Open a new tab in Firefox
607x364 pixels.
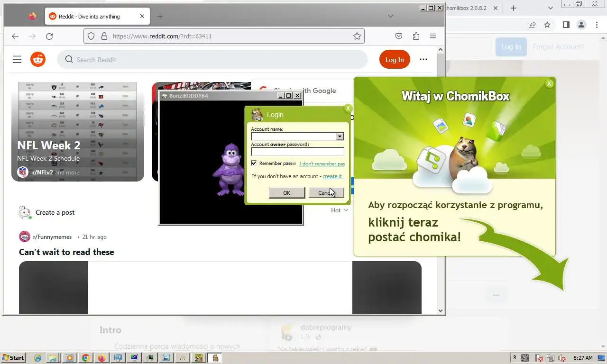click(x=160, y=16)
